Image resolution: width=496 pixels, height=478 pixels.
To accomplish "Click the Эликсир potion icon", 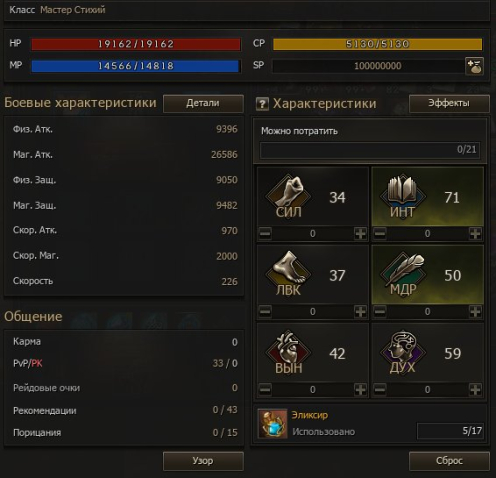I will coord(273,424).
